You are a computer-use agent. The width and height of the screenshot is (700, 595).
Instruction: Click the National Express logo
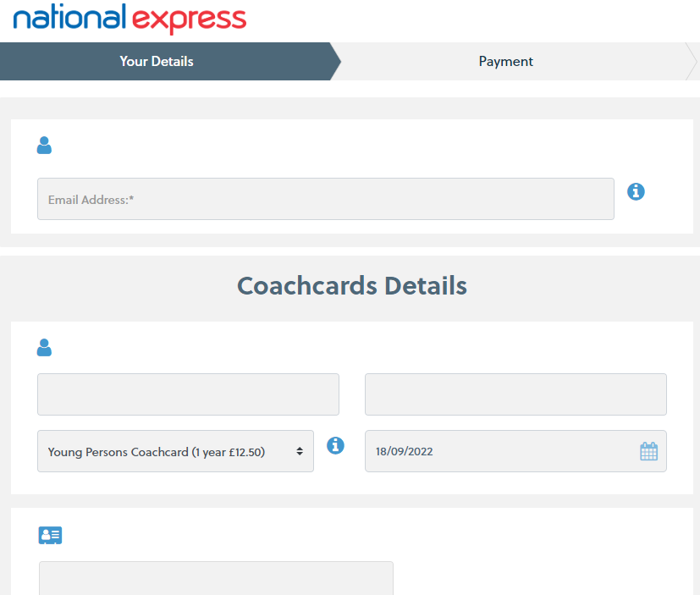pos(130,19)
